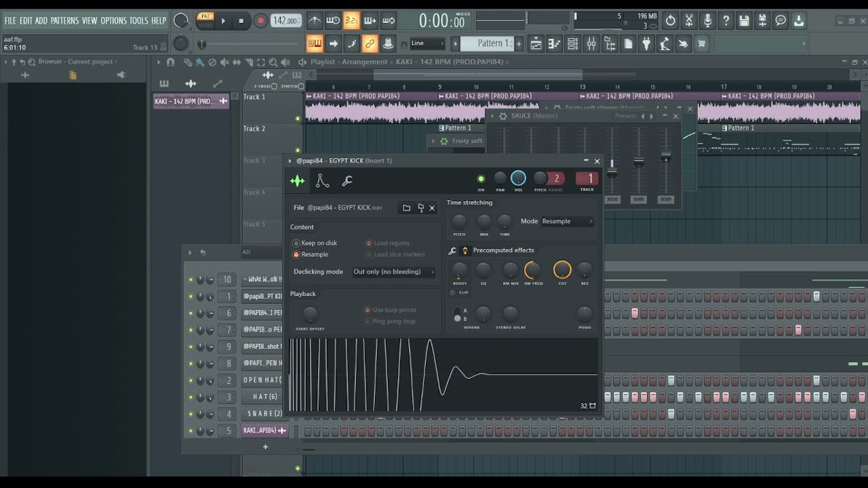Select the Playlist magnet snap icon
This screenshot has width=868, height=488.
tap(170, 62)
